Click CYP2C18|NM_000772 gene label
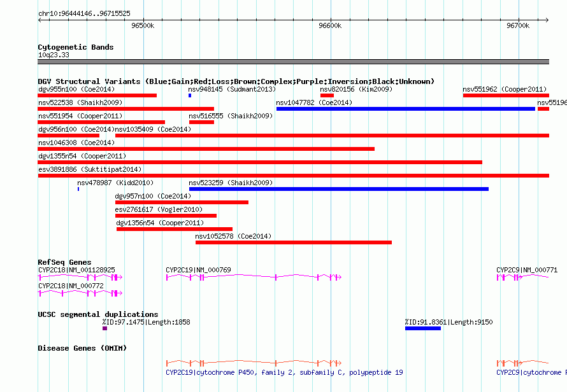 coord(71,286)
